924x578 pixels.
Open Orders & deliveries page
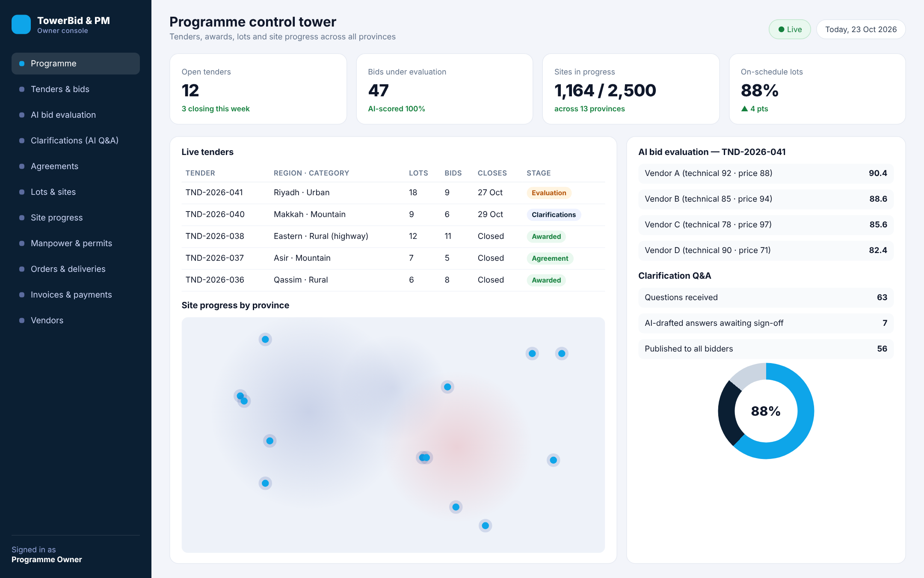point(76,269)
